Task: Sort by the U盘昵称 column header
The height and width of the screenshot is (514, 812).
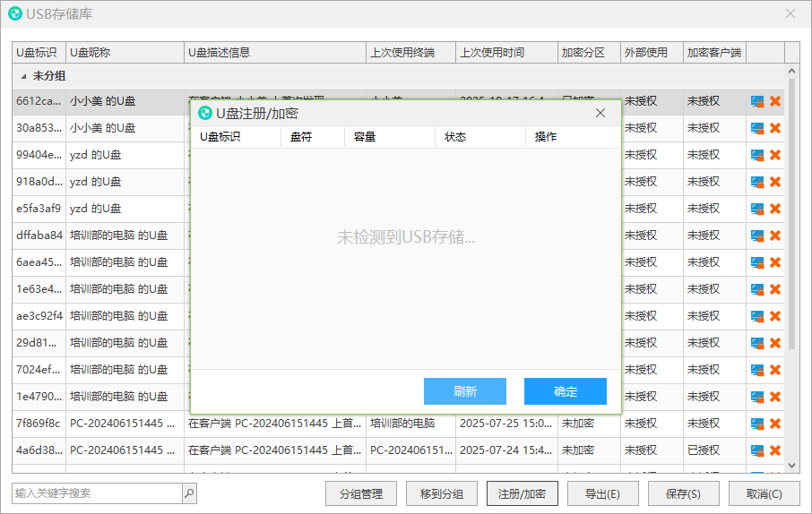Action: tap(125, 53)
